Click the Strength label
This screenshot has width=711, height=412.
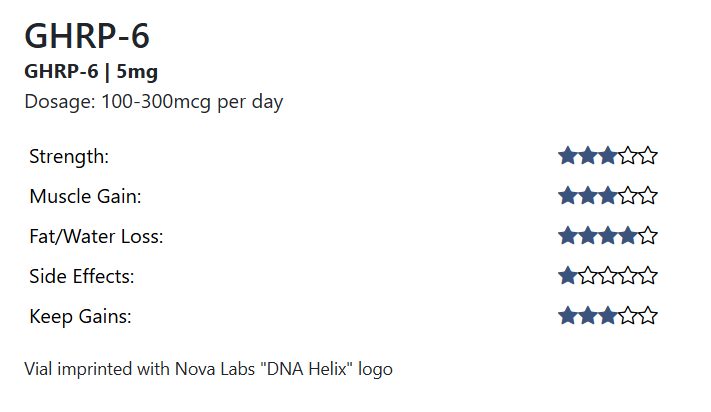(69, 157)
